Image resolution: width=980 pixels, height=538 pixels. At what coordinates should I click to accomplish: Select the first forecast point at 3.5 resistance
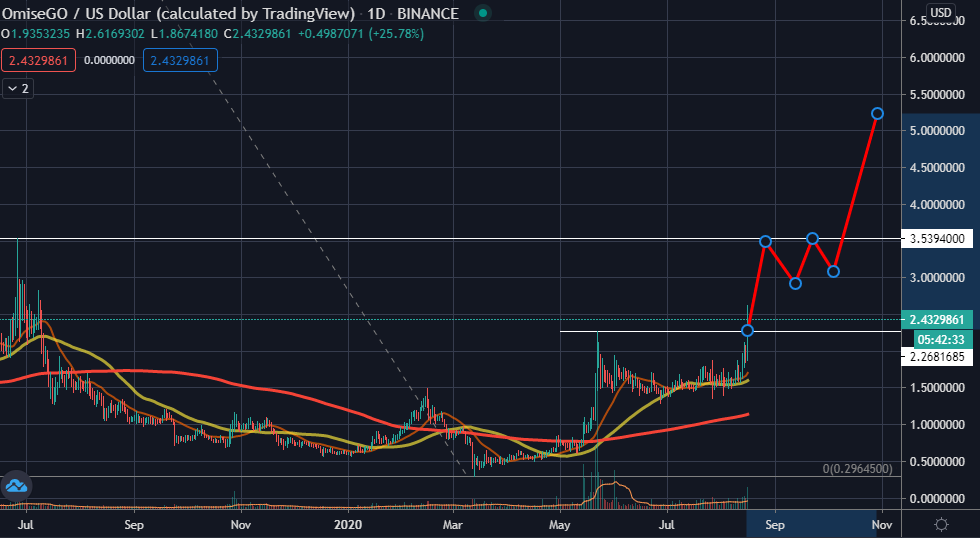coord(765,242)
